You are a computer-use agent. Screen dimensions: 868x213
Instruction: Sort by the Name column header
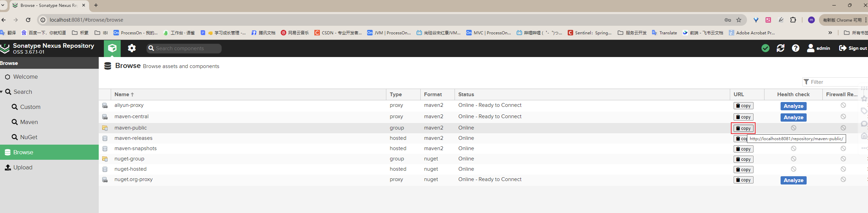pos(249,94)
